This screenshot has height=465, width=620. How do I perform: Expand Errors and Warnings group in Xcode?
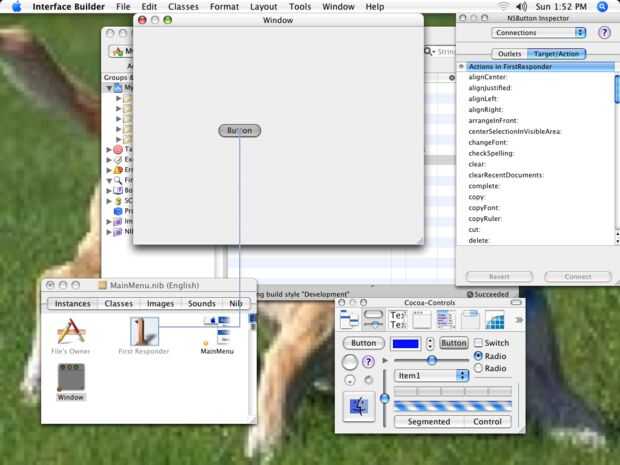pos(109,170)
